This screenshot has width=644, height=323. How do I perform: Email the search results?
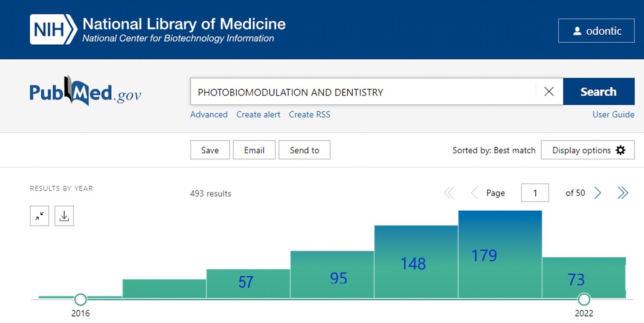tap(254, 150)
